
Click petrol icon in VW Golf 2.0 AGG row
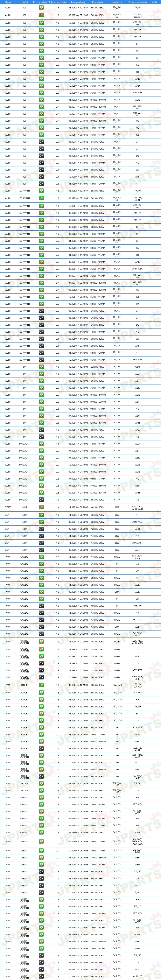[41, 734]
